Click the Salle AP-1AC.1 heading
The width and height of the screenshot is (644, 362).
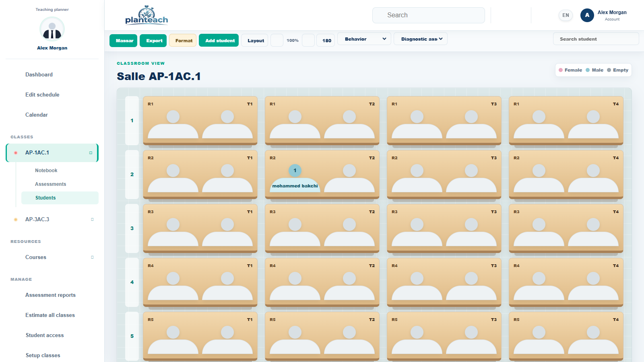click(159, 76)
